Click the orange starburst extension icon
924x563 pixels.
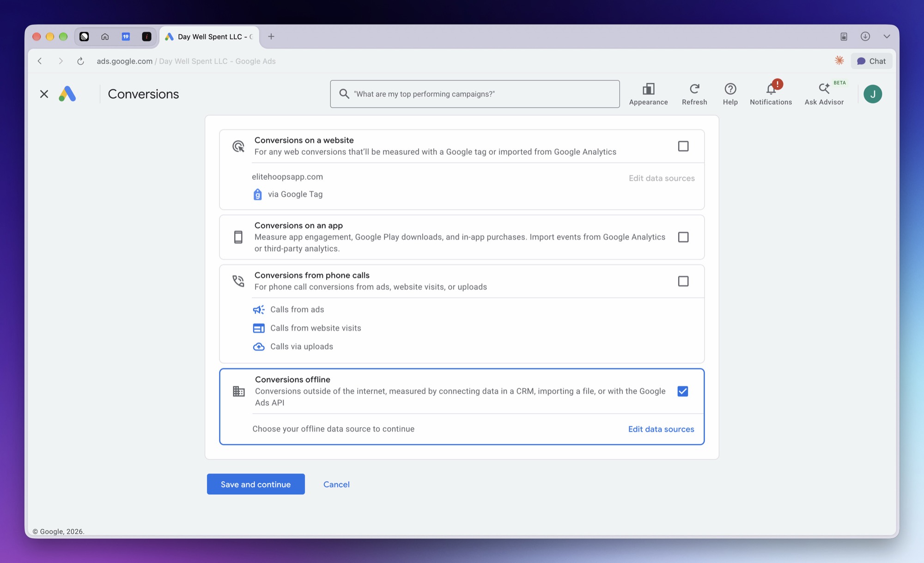(839, 61)
